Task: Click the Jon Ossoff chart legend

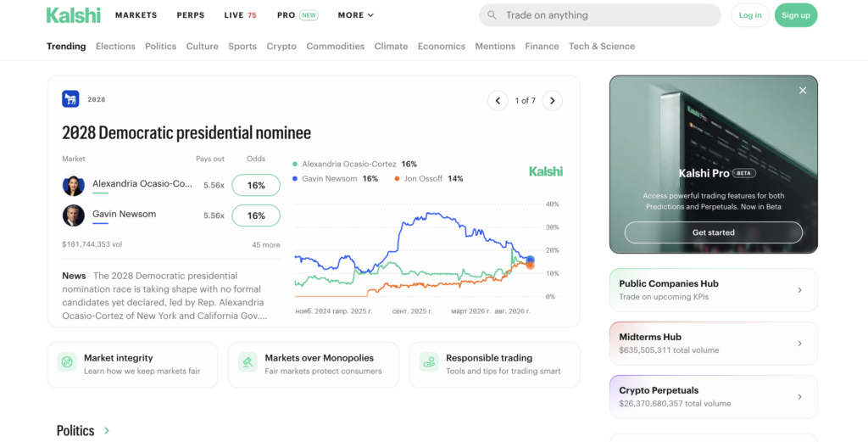Action: tap(428, 178)
